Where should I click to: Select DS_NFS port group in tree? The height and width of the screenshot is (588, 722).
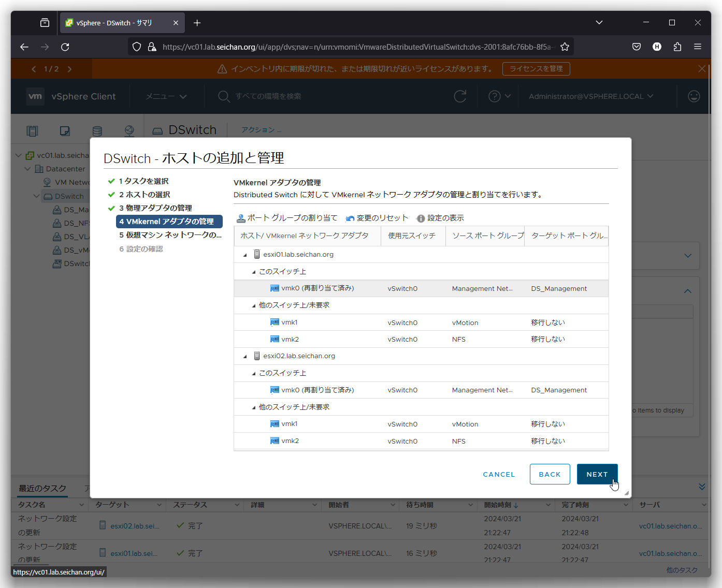coord(71,223)
